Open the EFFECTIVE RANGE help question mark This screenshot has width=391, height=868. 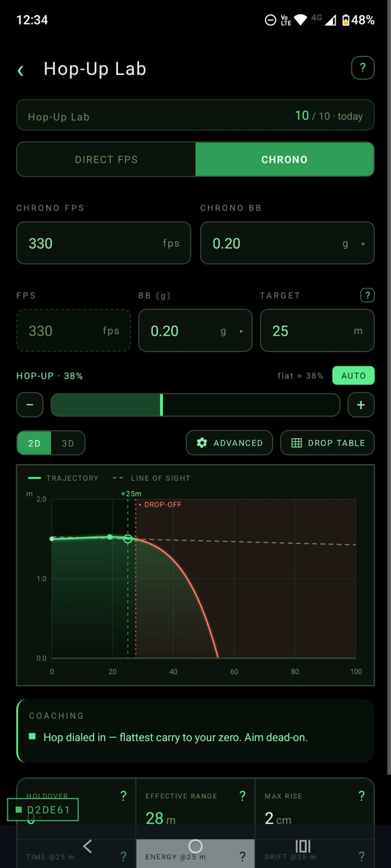[242, 796]
